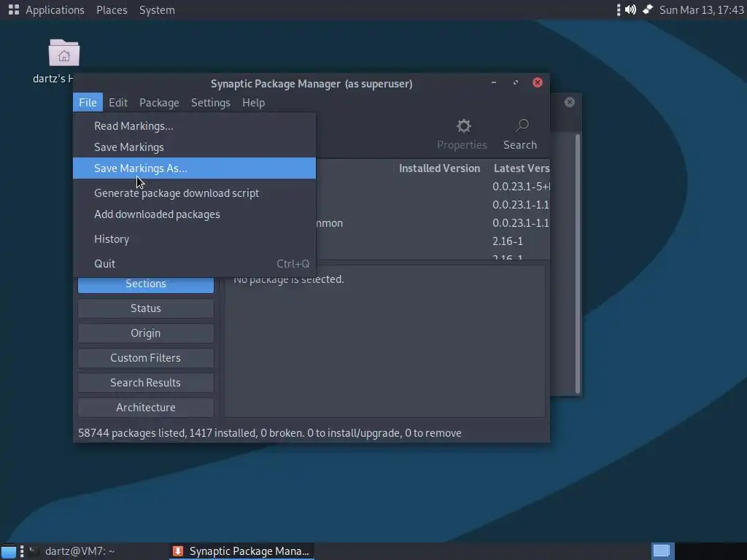
Task: Select Generate package download script
Action: (x=194, y=192)
